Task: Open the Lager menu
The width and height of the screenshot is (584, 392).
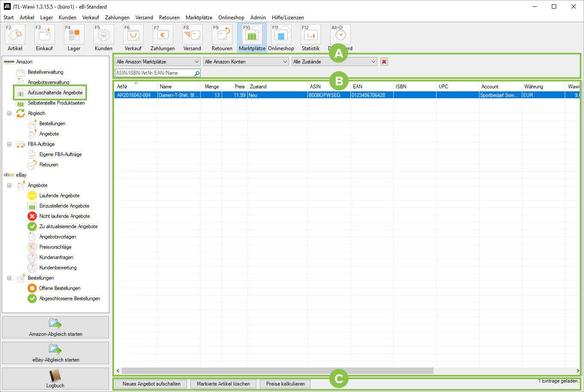Action: [x=47, y=18]
